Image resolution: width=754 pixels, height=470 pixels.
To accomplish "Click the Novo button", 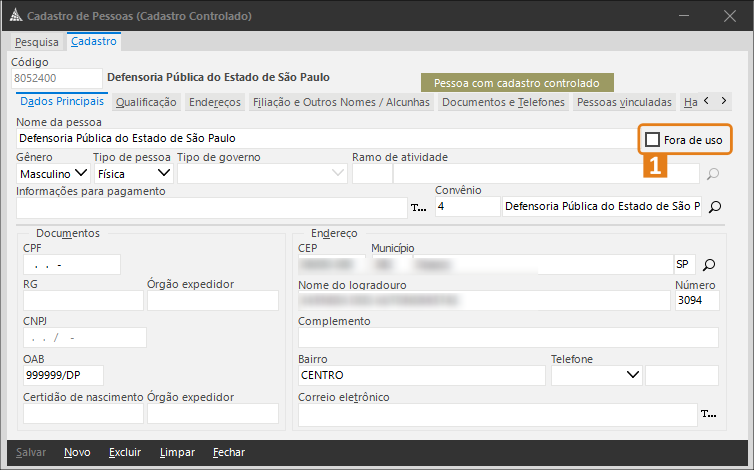I will pyautogui.click(x=77, y=452).
